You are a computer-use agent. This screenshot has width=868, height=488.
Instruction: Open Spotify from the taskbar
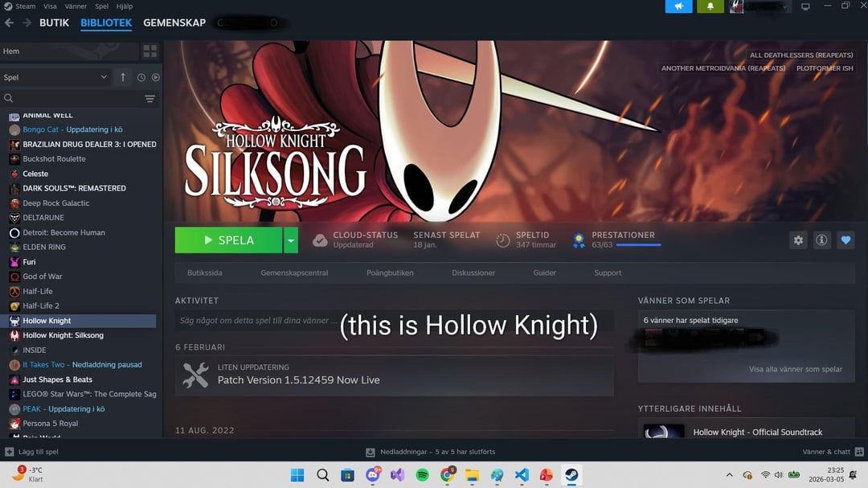(422, 475)
